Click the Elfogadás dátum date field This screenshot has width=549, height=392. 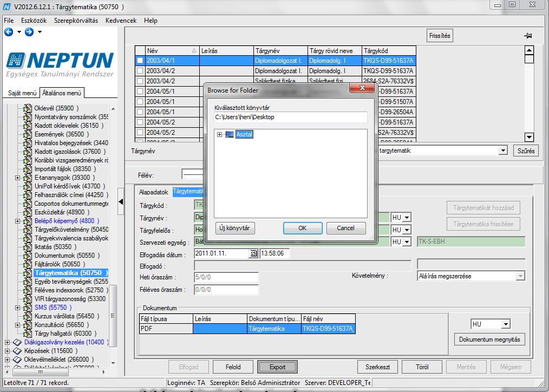click(x=222, y=253)
